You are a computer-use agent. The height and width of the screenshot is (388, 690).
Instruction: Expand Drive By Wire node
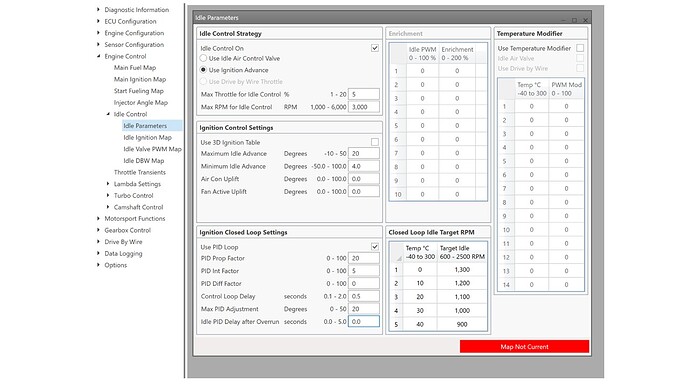[x=98, y=242]
